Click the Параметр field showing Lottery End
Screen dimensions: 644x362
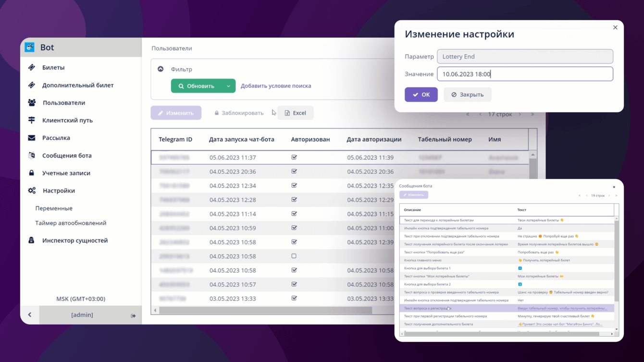(525, 56)
